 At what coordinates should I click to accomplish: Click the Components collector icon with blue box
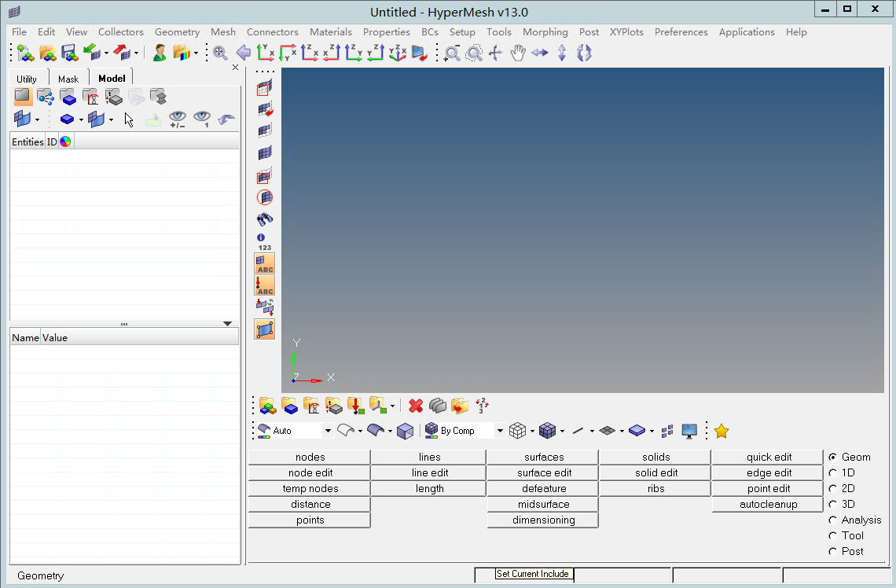[x=290, y=406]
